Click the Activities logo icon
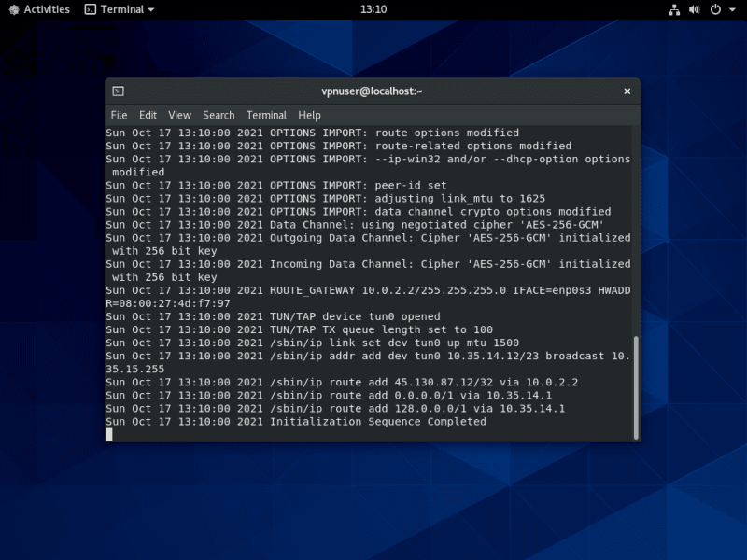This screenshot has height=560, width=747. (12, 9)
